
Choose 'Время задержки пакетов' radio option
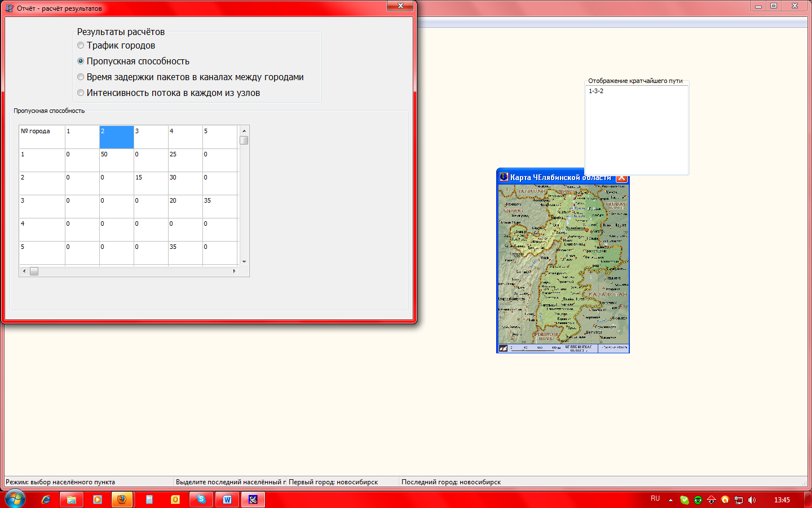click(81, 77)
